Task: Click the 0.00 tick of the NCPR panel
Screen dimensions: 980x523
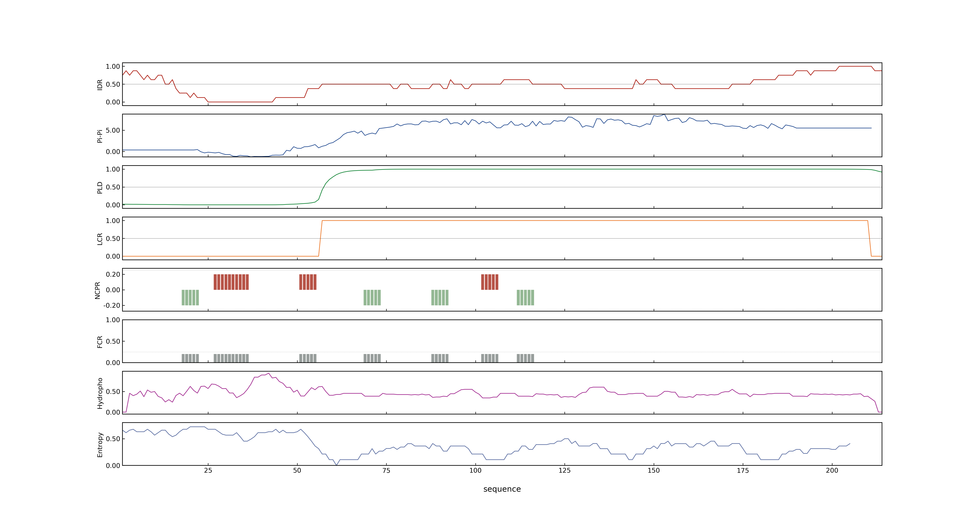Action: (x=113, y=290)
